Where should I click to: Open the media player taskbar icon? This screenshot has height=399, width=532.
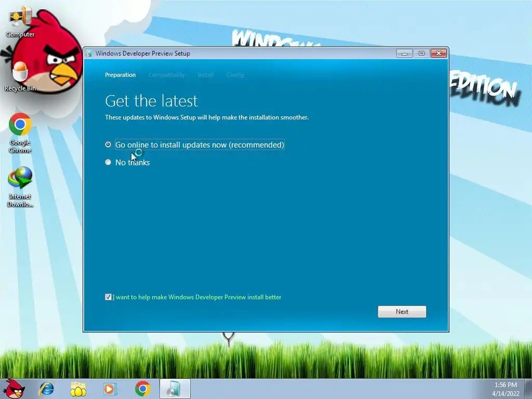coord(110,389)
